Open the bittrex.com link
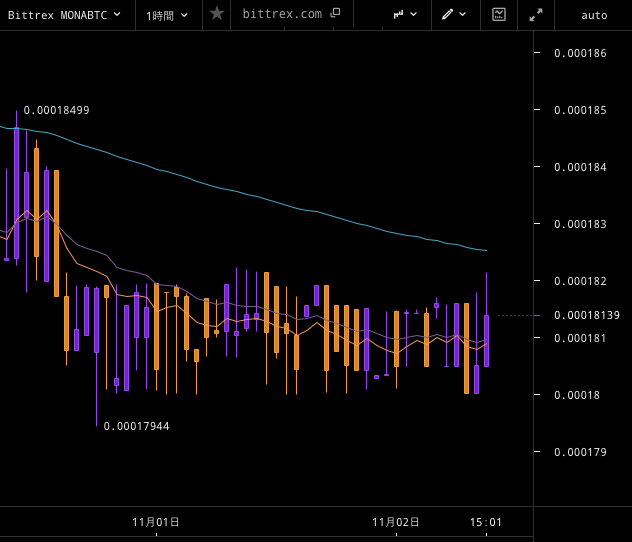The width and height of the screenshot is (632, 542). pyautogui.click(x=282, y=14)
